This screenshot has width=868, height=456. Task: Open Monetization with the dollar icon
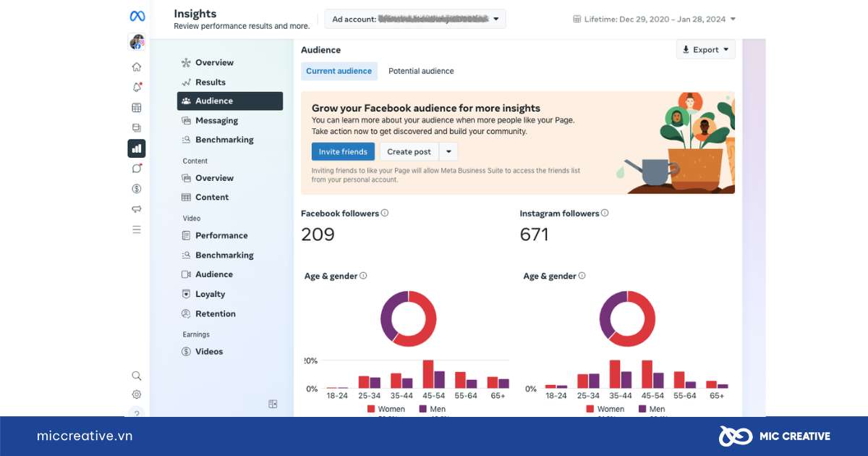pos(137,189)
